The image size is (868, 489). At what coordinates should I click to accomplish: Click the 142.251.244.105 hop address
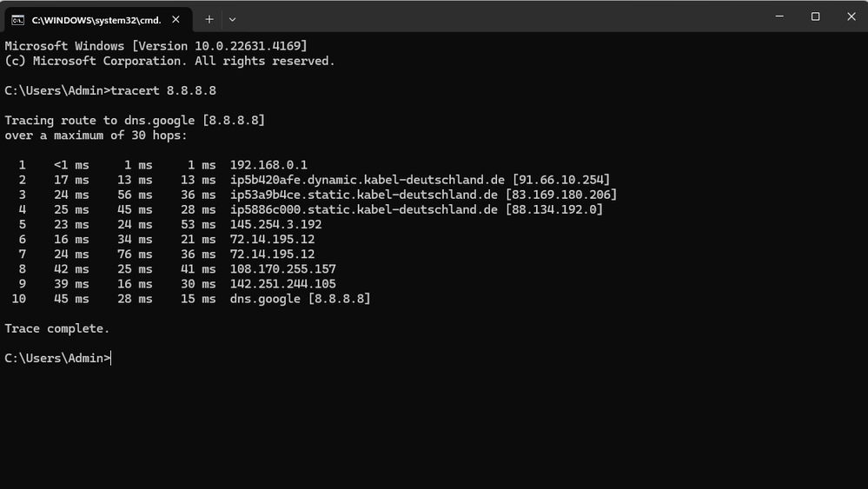tap(282, 284)
